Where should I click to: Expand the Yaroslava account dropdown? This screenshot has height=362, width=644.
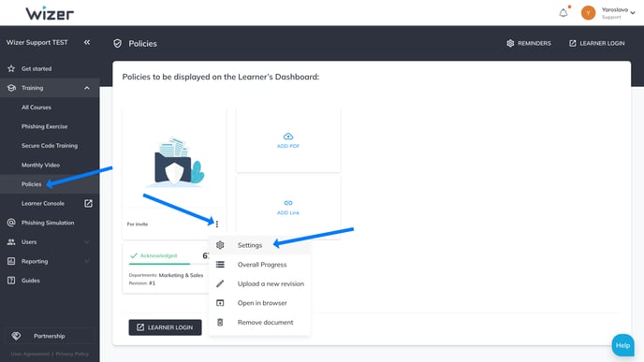click(633, 13)
